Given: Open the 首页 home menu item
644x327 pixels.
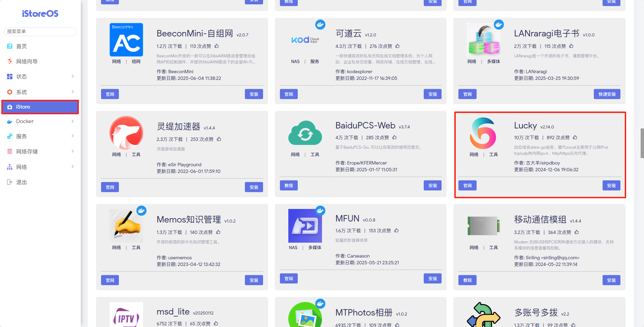Looking at the screenshot, I should click(x=40, y=46).
